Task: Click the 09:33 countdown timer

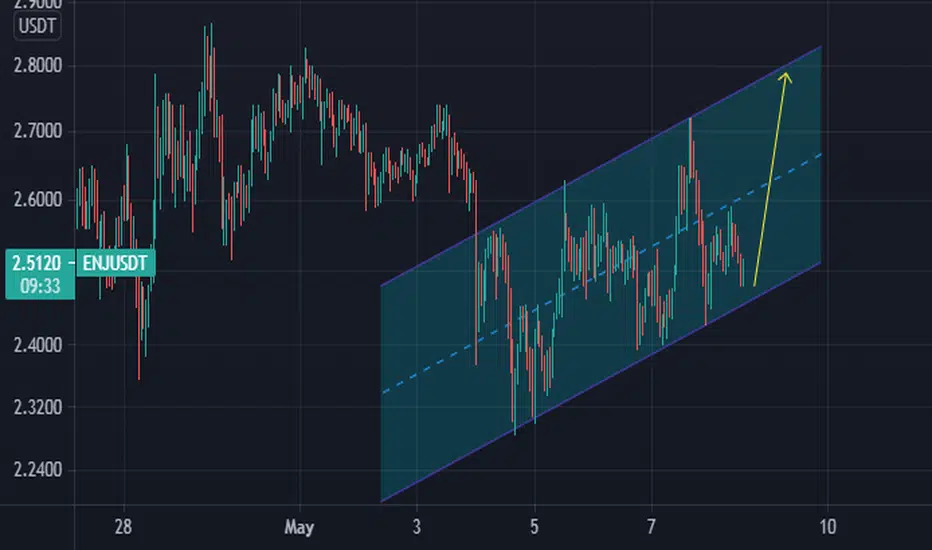Action: [40, 287]
